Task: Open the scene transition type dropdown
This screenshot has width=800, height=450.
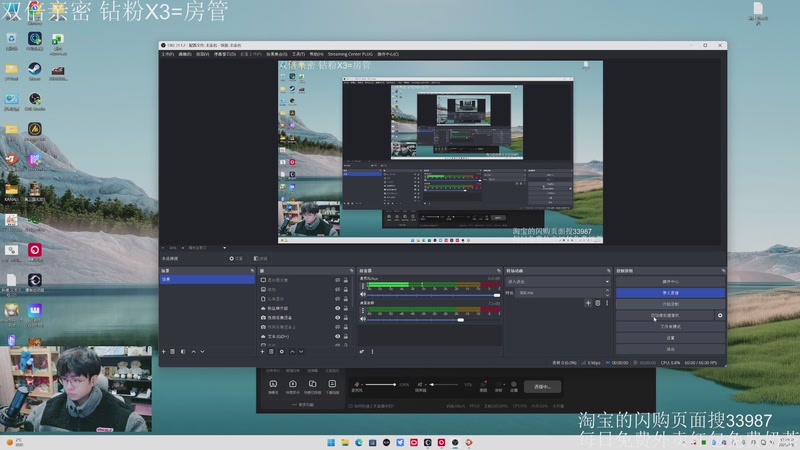Action: (x=558, y=282)
